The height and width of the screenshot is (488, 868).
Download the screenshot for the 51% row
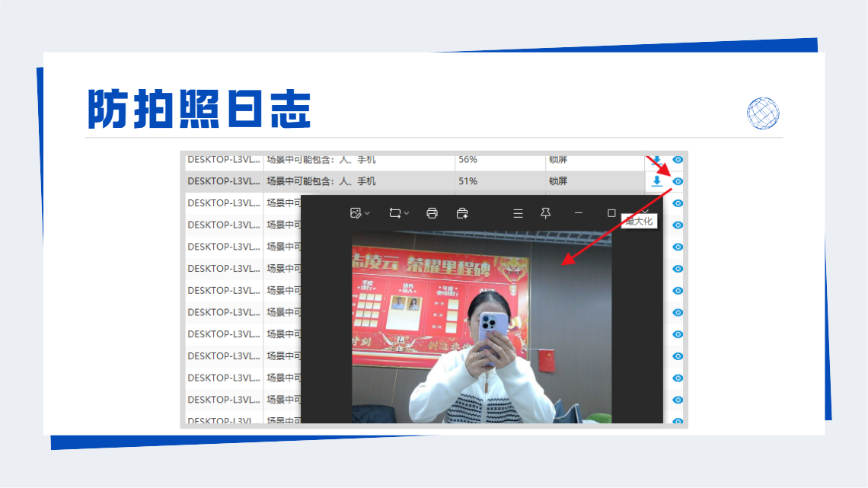tap(656, 181)
